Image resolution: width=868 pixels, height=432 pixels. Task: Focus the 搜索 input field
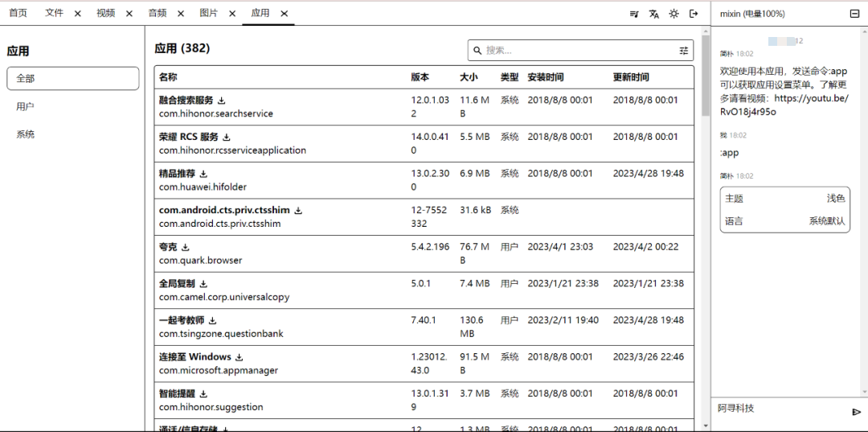click(581, 51)
